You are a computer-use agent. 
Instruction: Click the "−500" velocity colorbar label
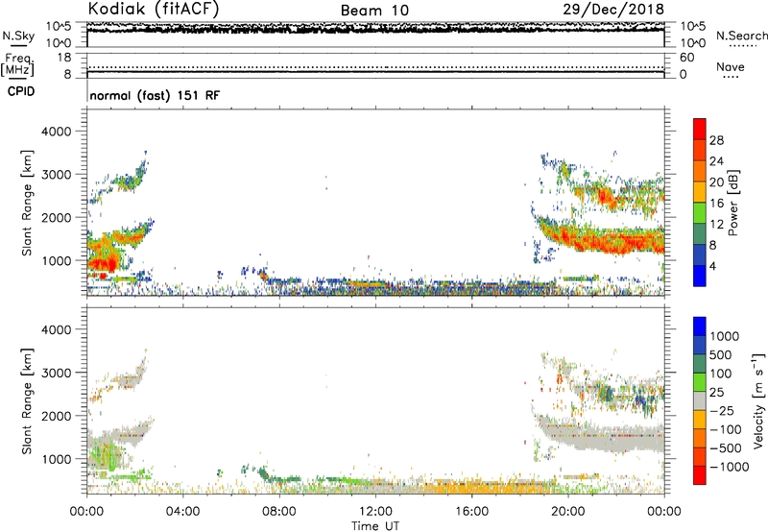pyautogui.click(x=726, y=447)
